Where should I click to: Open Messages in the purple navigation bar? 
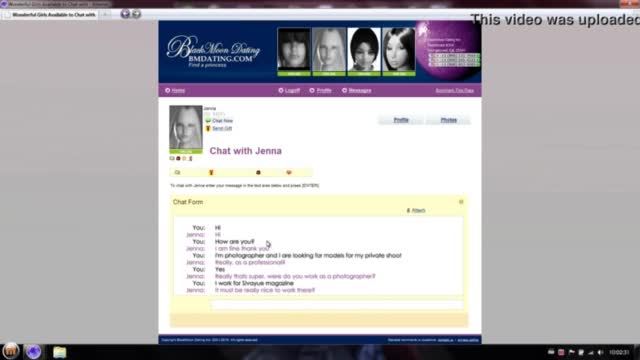[x=357, y=90]
